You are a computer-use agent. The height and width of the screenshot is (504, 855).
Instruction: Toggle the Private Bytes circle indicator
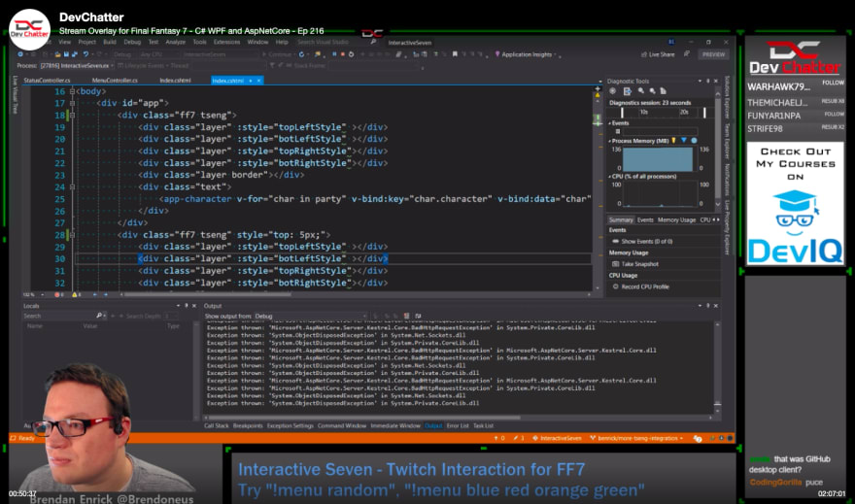(694, 141)
